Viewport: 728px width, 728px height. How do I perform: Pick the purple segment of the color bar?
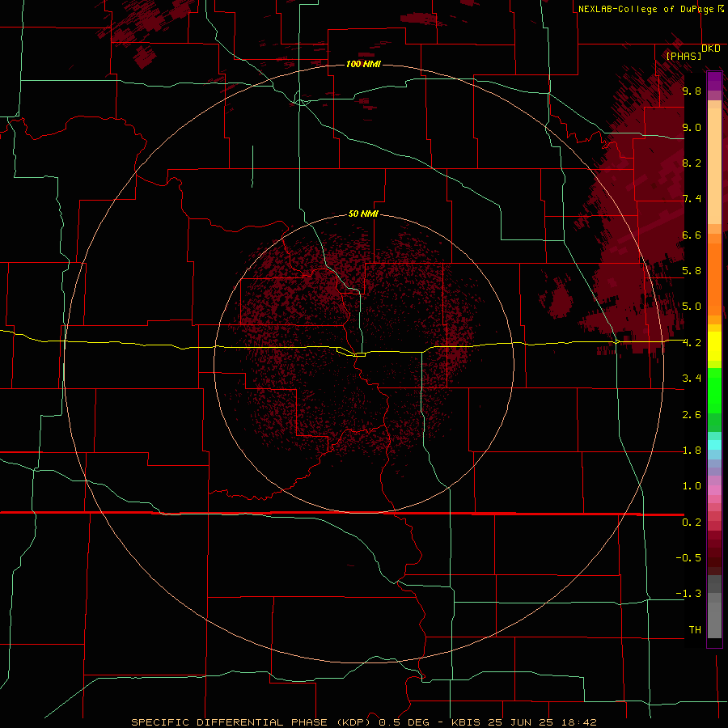point(714,81)
